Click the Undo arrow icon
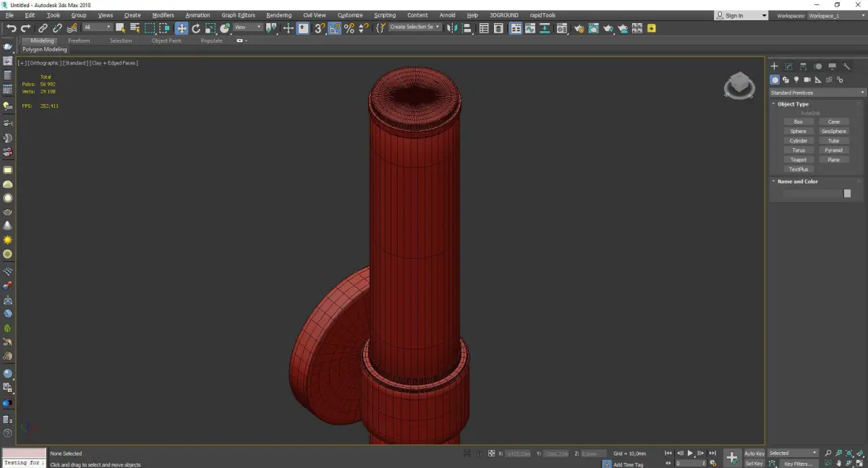 [11, 28]
